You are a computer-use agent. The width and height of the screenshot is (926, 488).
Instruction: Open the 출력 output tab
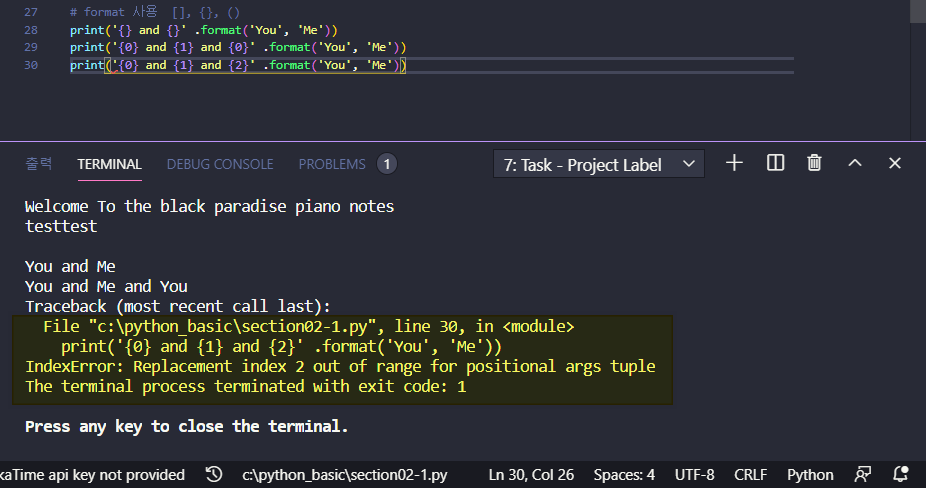tap(38, 164)
